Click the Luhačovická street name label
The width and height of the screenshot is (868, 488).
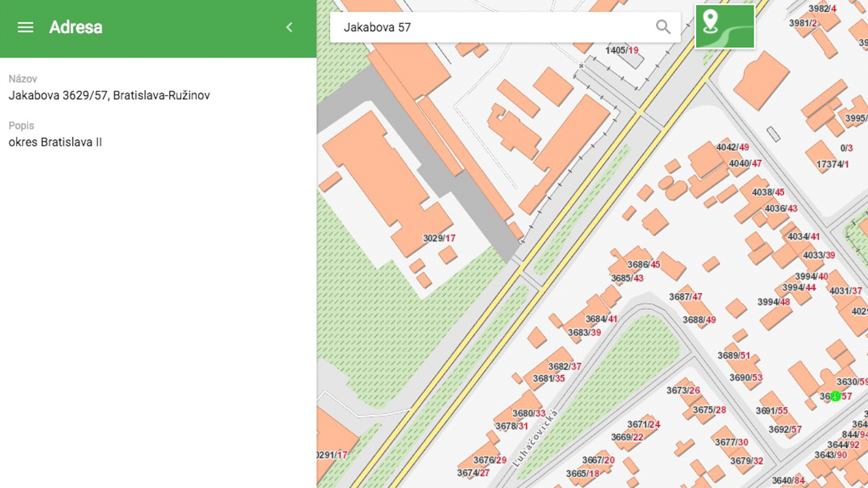(536, 439)
